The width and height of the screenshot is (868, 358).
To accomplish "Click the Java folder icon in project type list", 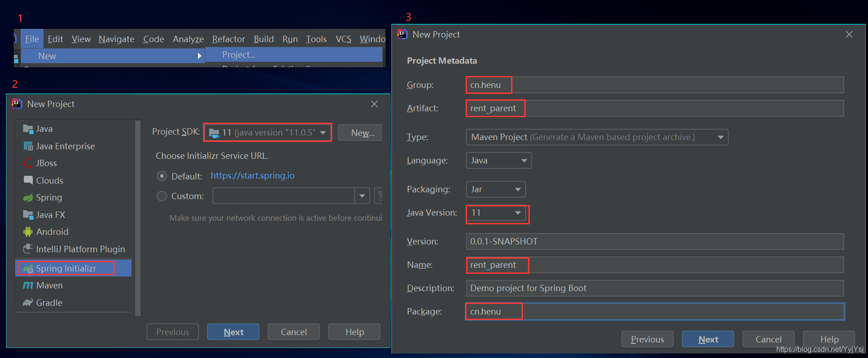I will tap(28, 129).
